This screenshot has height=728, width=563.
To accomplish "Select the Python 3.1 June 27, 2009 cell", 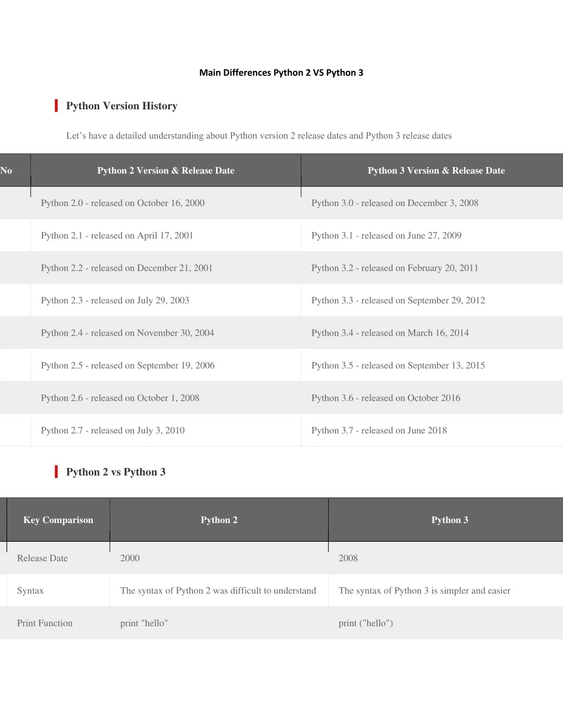I will [x=386, y=235].
